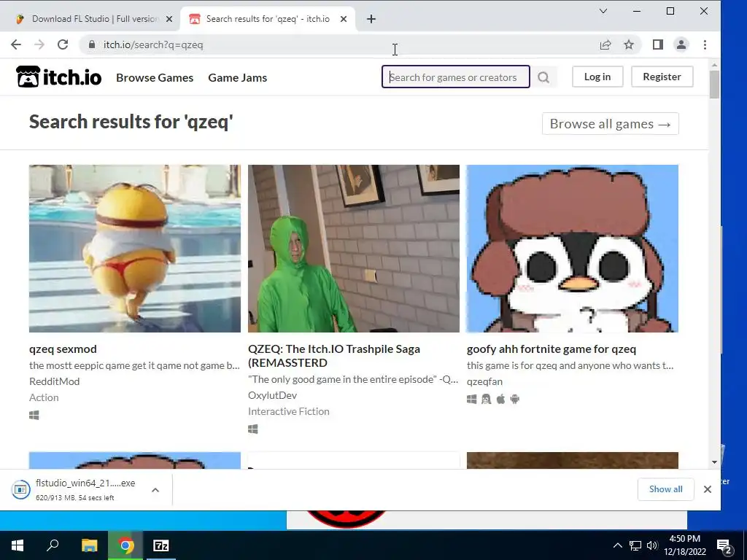Screen dimensions: 747x560
Task: Click the Action genre label
Action: click(x=44, y=397)
